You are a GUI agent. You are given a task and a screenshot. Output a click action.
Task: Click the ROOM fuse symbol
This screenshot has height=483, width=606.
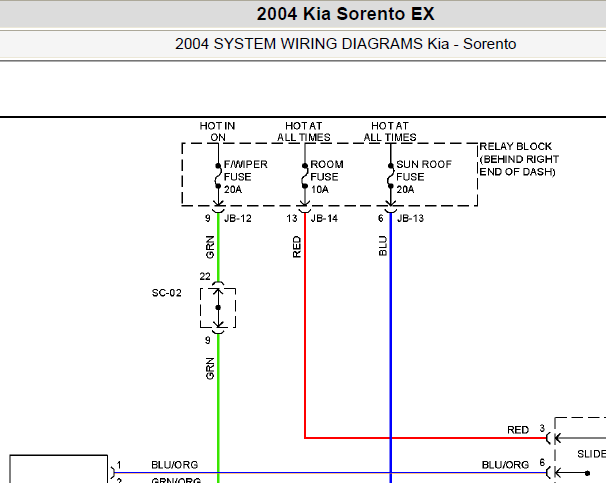(x=305, y=176)
